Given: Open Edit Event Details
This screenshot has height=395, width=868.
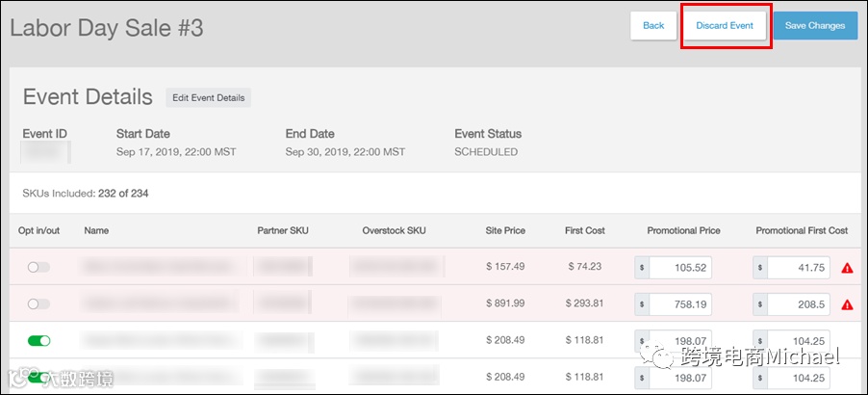Looking at the screenshot, I should pyautogui.click(x=208, y=97).
